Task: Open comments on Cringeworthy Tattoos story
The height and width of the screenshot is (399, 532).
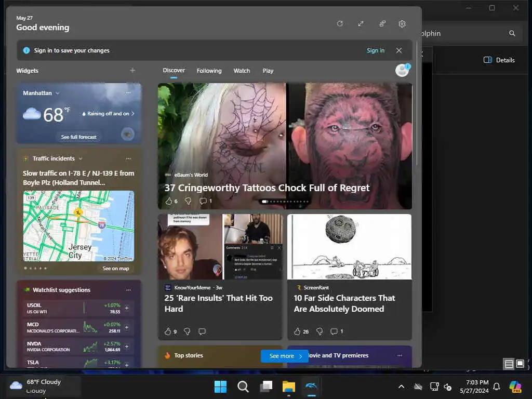Action: click(x=203, y=201)
